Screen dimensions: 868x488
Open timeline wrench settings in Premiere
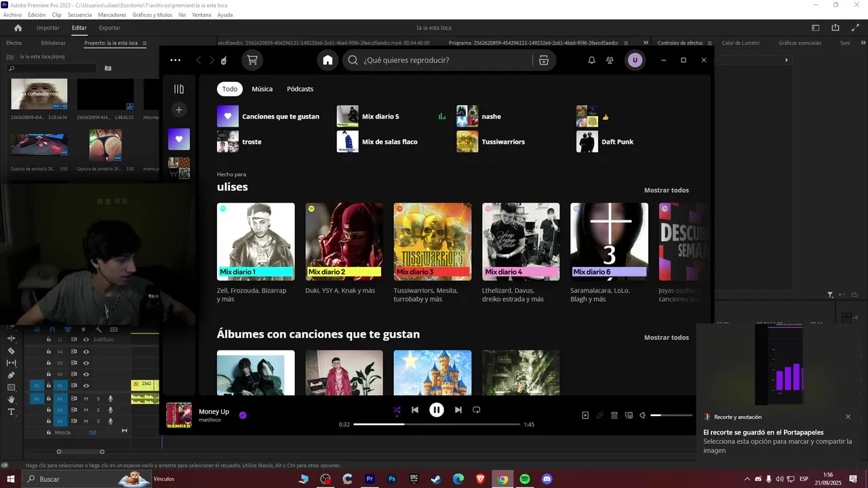point(98,329)
